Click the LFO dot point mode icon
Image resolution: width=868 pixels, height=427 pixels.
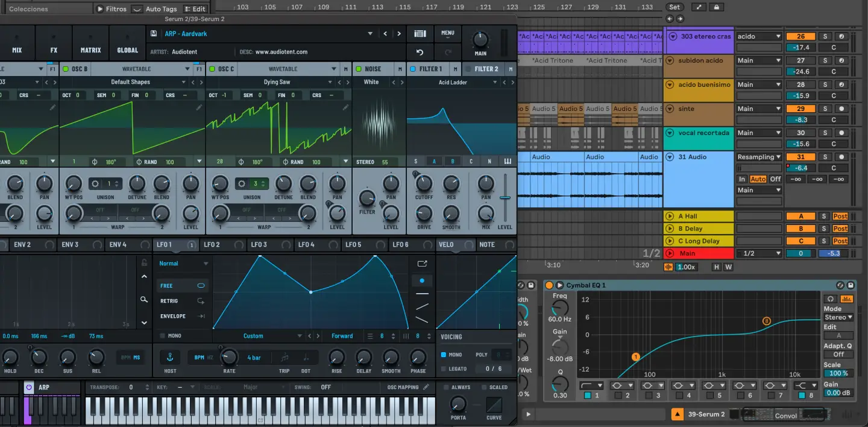coord(422,280)
